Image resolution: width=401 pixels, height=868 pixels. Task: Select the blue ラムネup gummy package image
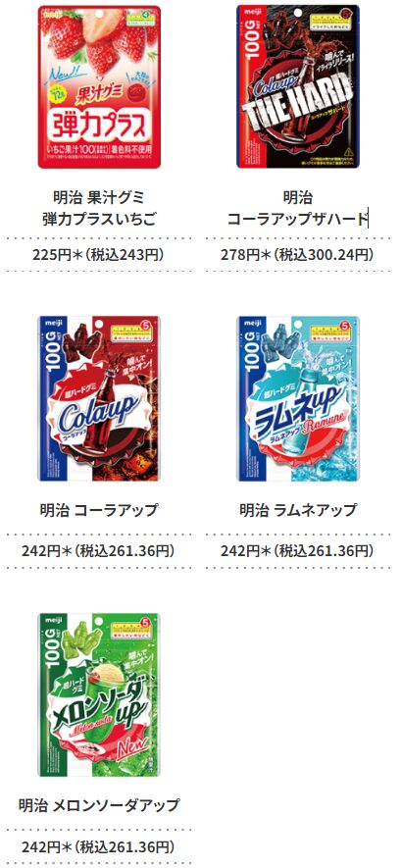(298, 398)
